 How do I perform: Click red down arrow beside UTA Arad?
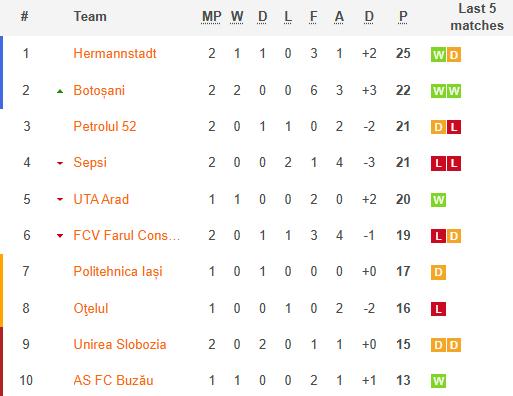(60, 200)
